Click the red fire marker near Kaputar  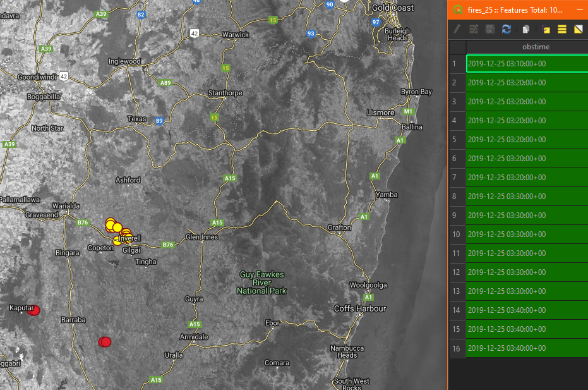[x=34, y=310]
